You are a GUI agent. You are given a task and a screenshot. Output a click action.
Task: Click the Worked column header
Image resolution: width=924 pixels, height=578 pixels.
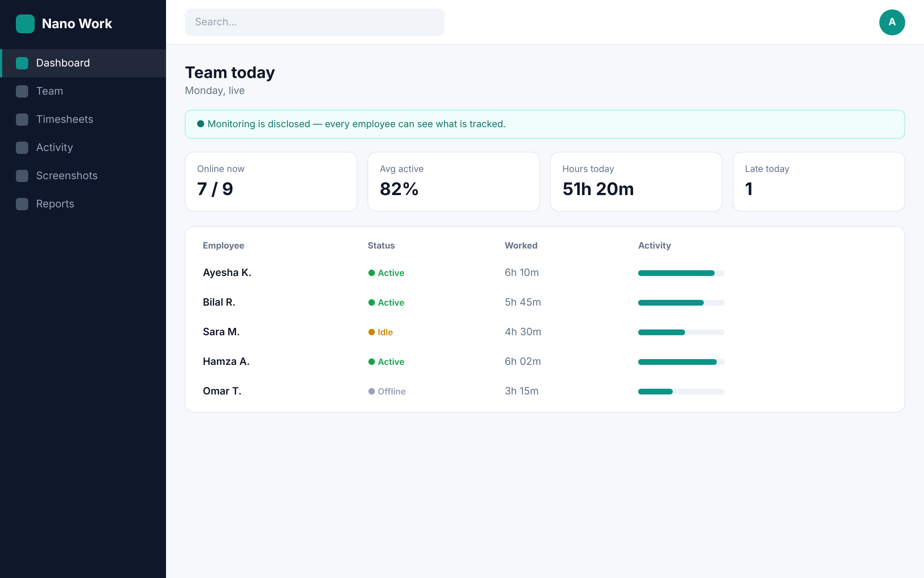point(521,246)
